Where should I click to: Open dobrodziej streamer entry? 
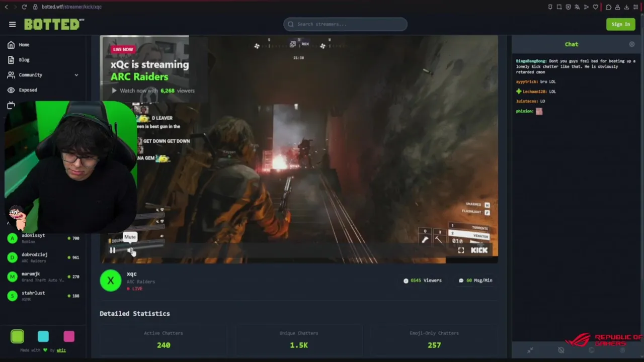[x=43, y=257]
